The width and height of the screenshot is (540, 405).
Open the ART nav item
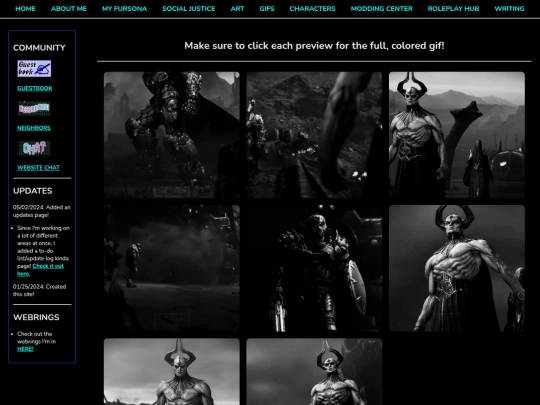(x=237, y=9)
